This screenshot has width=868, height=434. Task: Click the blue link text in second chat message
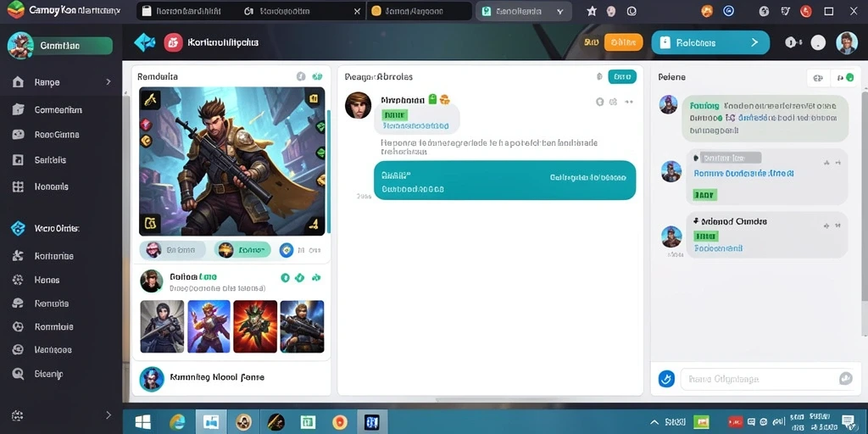click(743, 173)
